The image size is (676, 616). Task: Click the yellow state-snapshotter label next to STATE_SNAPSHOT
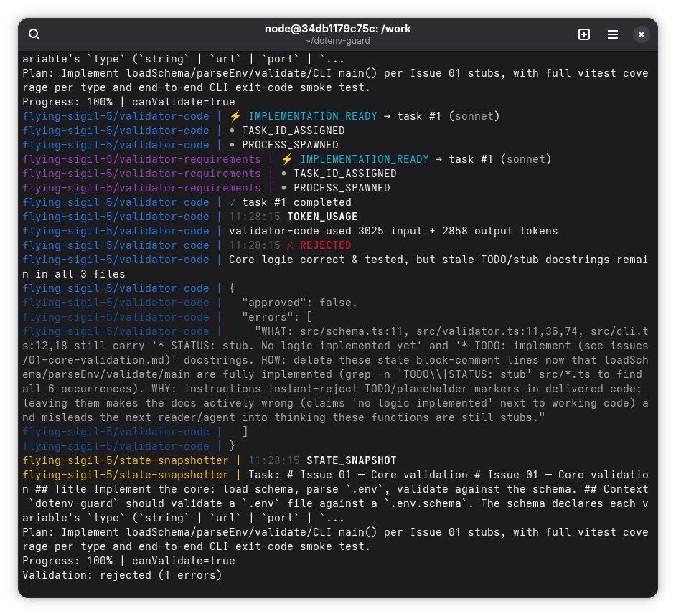coord(125,460)
